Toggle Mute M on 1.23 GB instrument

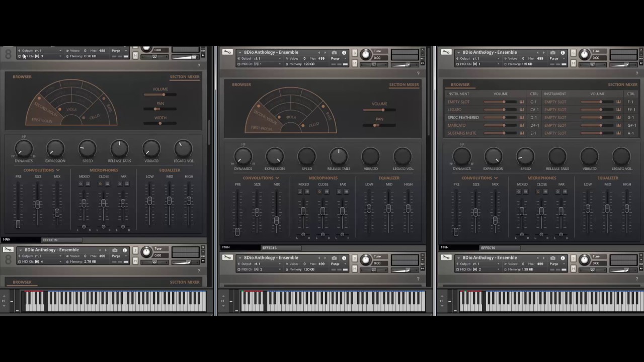(x=355, y=63)
